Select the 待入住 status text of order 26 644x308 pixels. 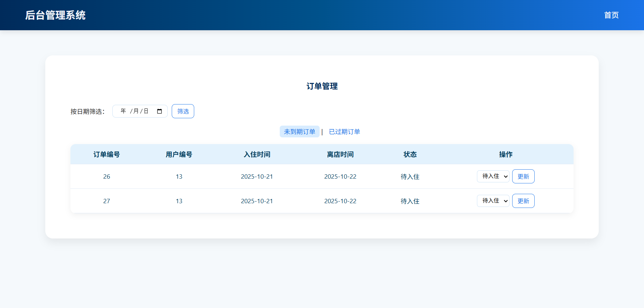(x=410, y=176)
